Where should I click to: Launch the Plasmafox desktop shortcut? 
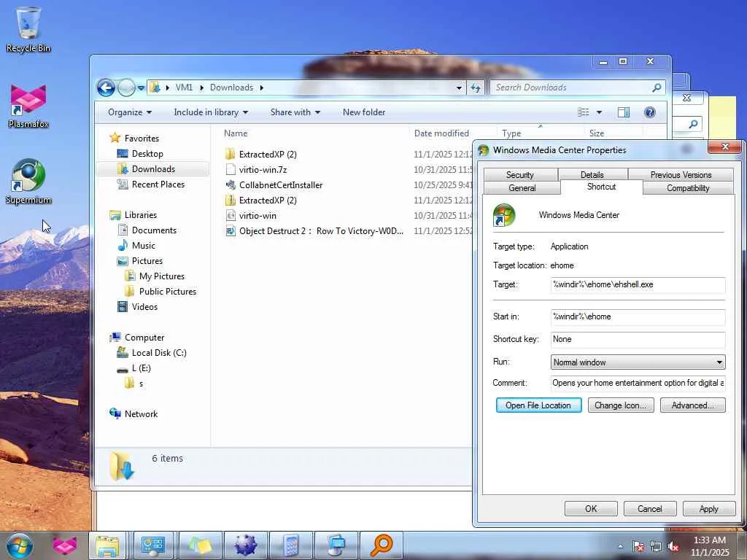pyautogui.click(x=28, y=106)
